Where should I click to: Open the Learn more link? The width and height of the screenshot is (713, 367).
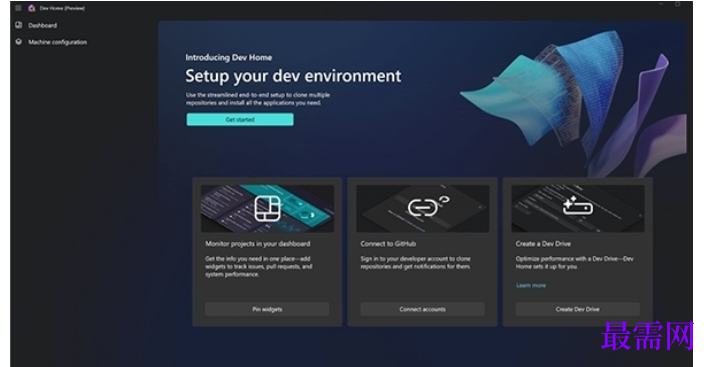[x=531, y=286]
